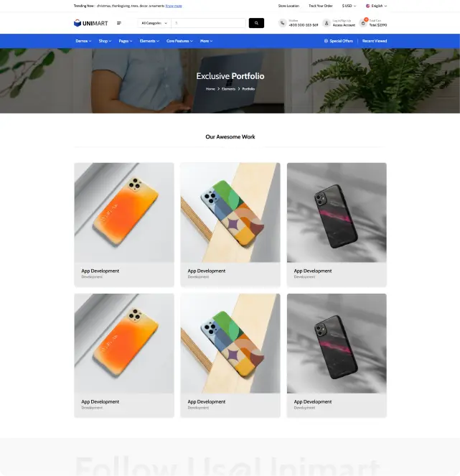Click the hotline phone icon

[x=283, y=23]
